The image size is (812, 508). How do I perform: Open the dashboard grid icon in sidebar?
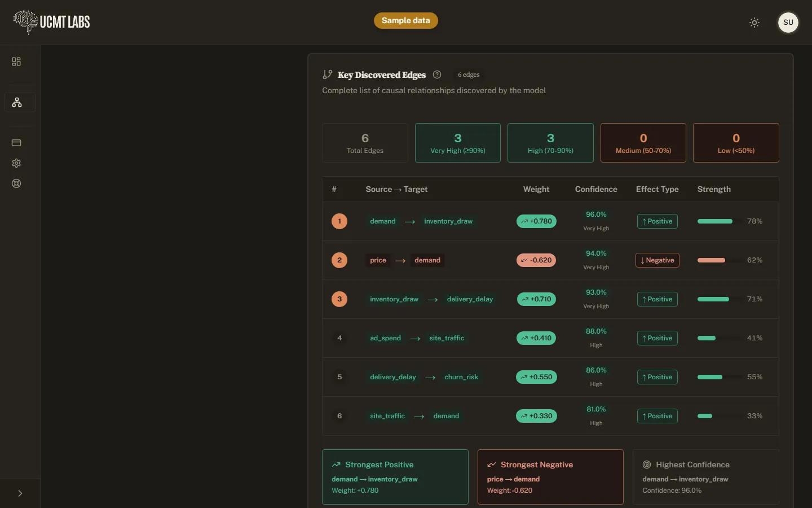point(16,62)
